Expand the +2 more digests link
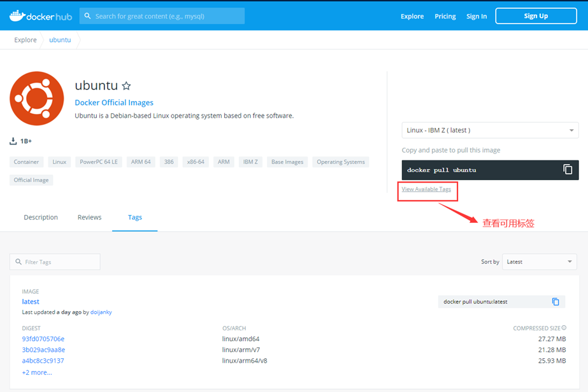This screenshot has height=392, width=588. click(x=37, y=372)
